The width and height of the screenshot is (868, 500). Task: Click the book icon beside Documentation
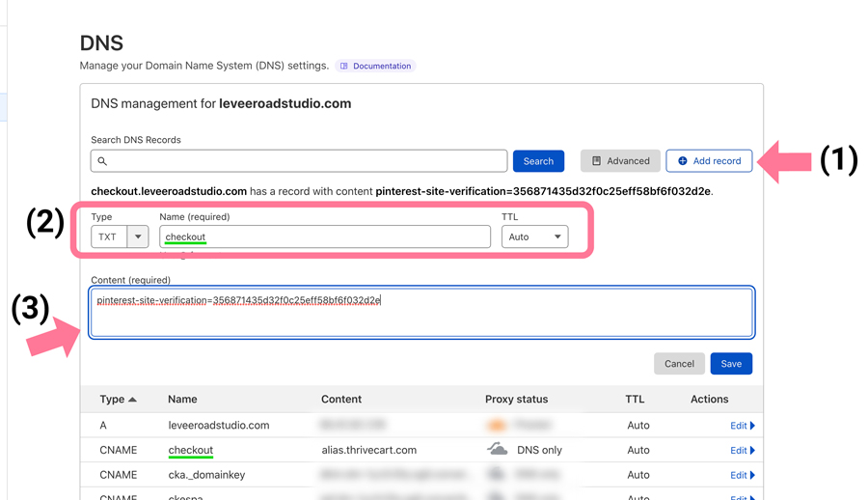[344, 67]
